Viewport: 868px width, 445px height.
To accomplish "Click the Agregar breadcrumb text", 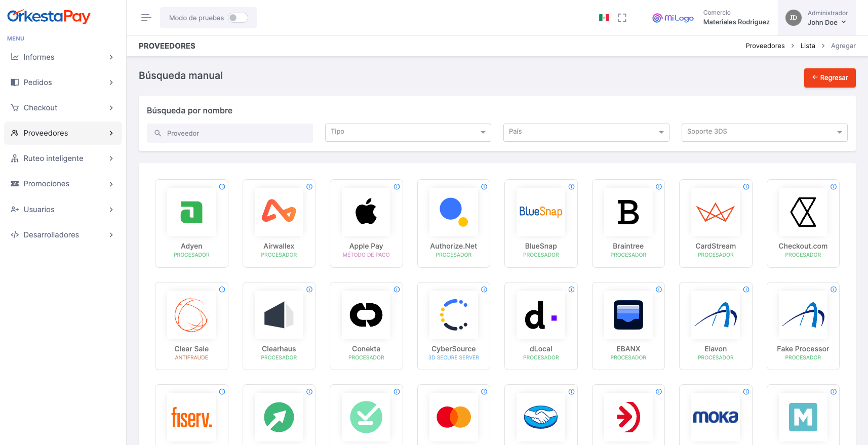I will click(843, 46).
